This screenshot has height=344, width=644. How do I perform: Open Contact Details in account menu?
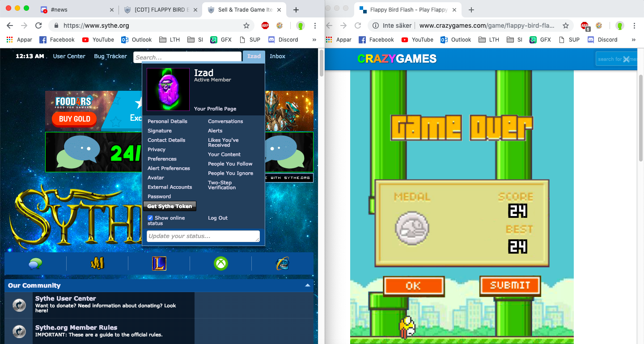click(166, 140)
